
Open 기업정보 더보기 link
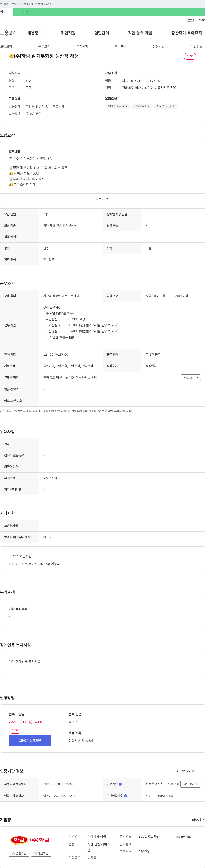tap(198, 820)
